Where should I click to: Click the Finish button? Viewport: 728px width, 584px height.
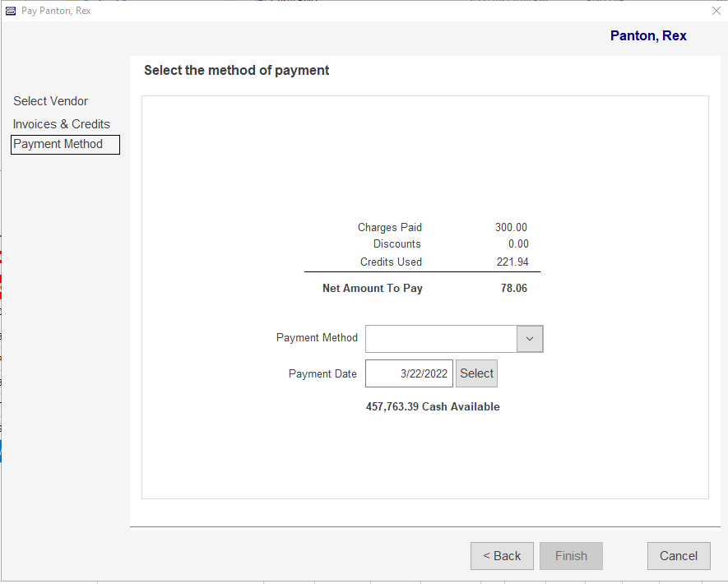click(571, 556)
